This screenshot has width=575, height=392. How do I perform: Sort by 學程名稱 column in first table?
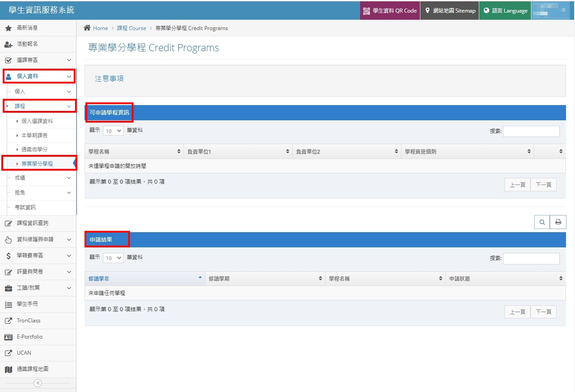point(134,151)
